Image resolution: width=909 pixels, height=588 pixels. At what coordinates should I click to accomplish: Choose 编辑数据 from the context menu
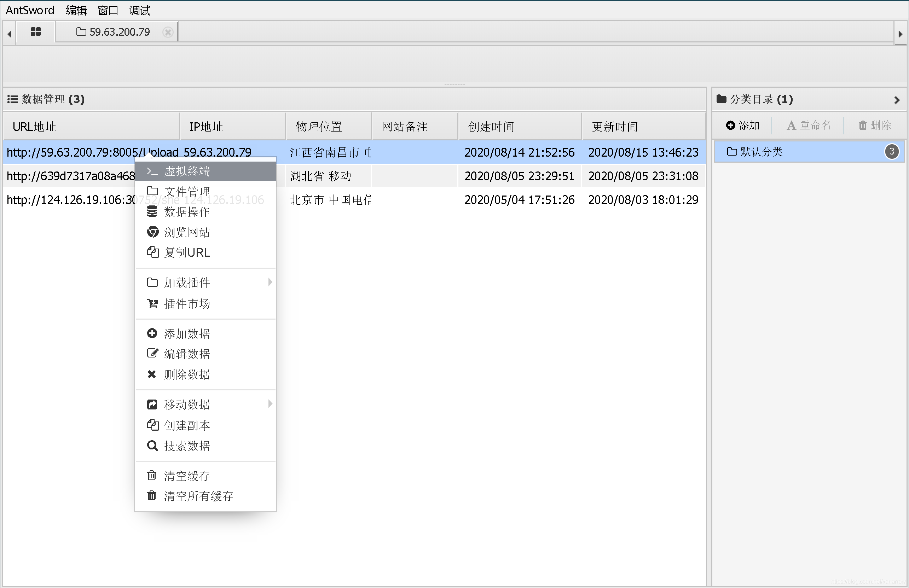point(205,354)
